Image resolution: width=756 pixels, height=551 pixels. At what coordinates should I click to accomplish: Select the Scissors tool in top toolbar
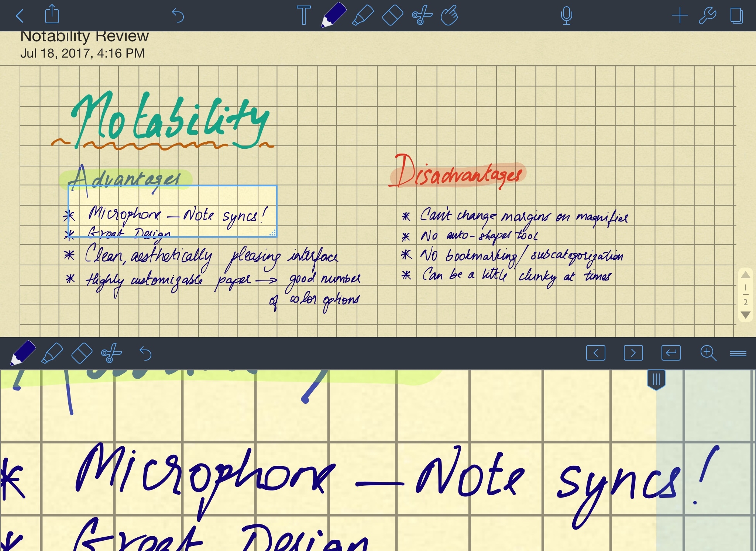pos(422,16)
